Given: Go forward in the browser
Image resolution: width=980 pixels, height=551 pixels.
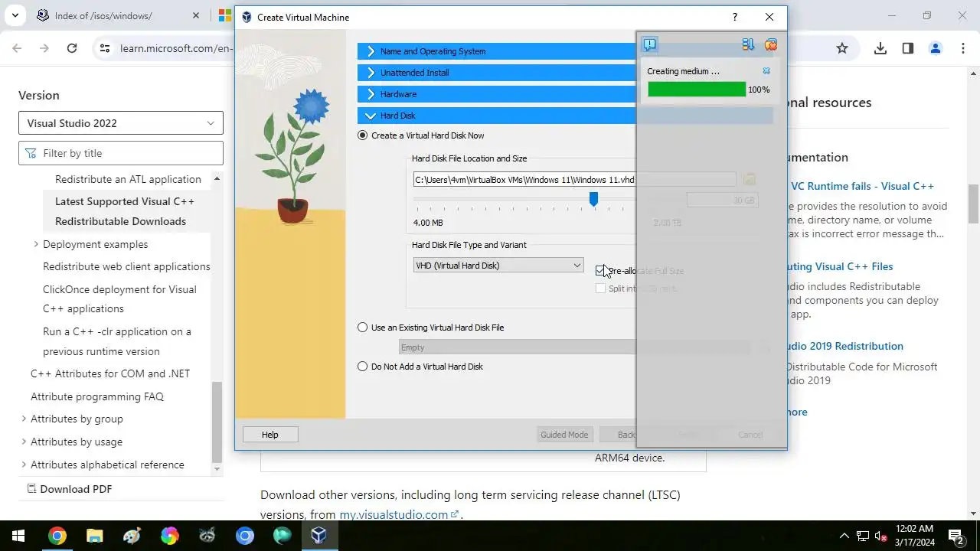Looking at the screenshot, I should pyautogui.click(x=44, y=48).
